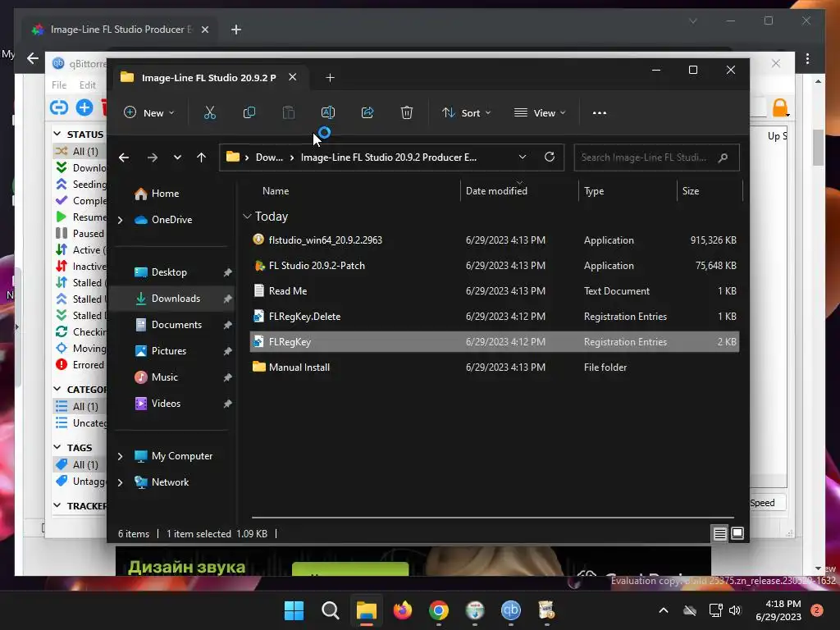Click the Cut scissors icon in Explorer toolbar

pyautogui.click(x=209, y=112)
